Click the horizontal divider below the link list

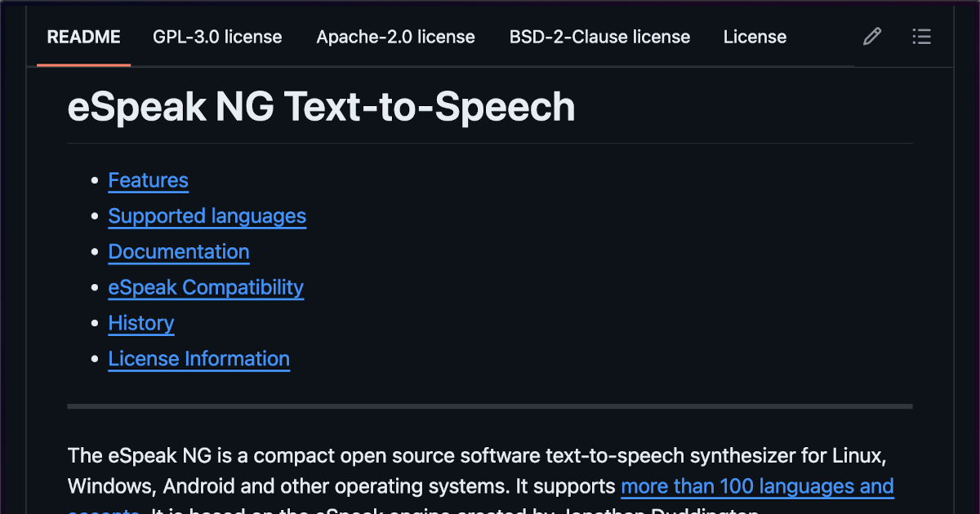(490, 405)
